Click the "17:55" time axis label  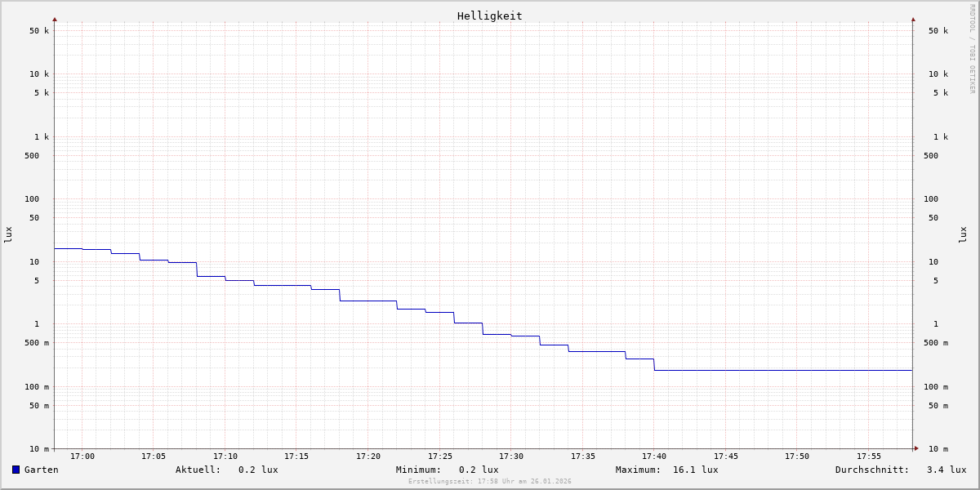click(869, 456)
